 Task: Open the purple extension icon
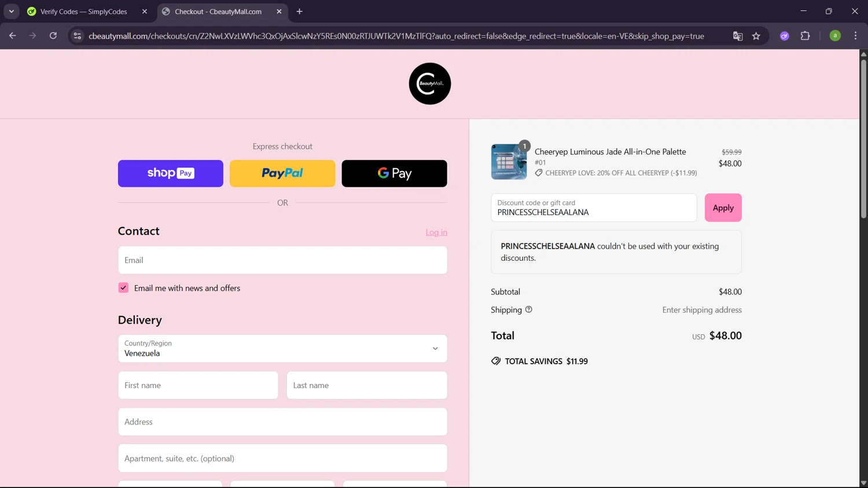coord(785,36)
